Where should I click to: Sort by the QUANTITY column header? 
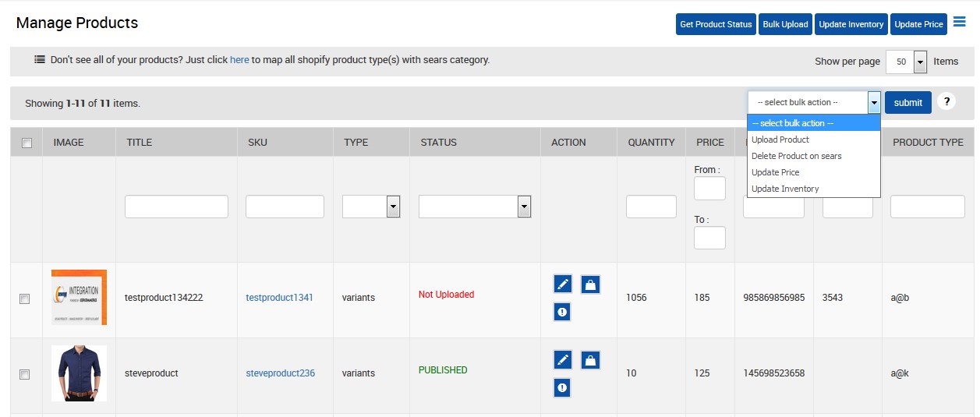[651, 143]
